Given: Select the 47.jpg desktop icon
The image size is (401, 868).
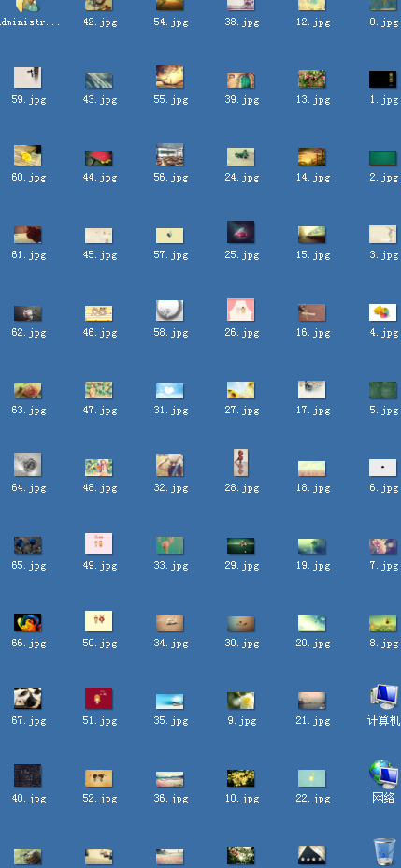Looking at the screenshot, I should pos(99,390).
